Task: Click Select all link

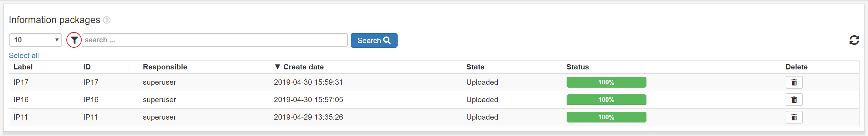Action: point(24,56)
